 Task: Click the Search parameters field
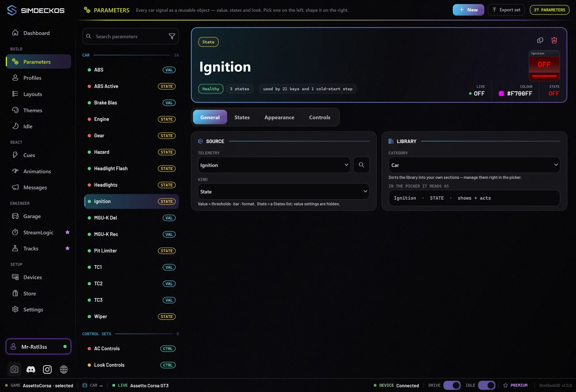(130, 36)
